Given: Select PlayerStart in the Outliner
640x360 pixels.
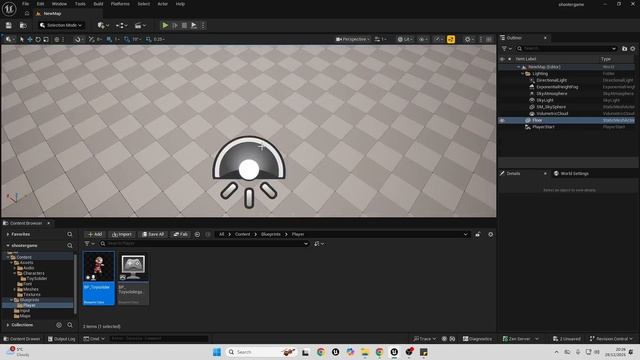Looking at the screenshot, I should [x=543, y=127].
